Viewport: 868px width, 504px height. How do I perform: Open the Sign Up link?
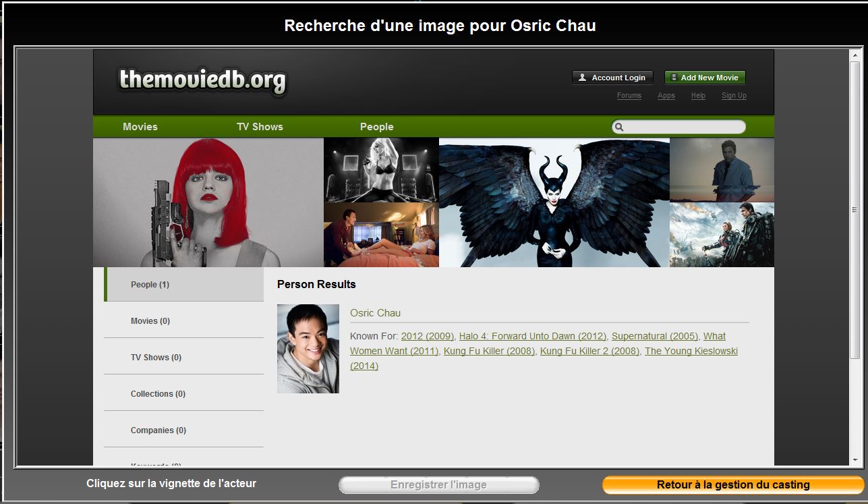(x=734, y=96)
